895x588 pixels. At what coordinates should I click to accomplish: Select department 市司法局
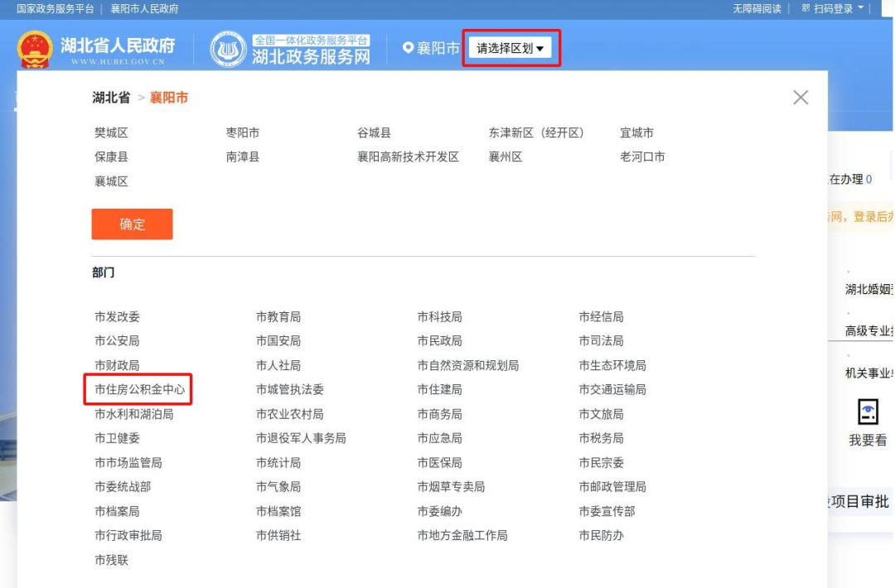click(x=601, y=341)
